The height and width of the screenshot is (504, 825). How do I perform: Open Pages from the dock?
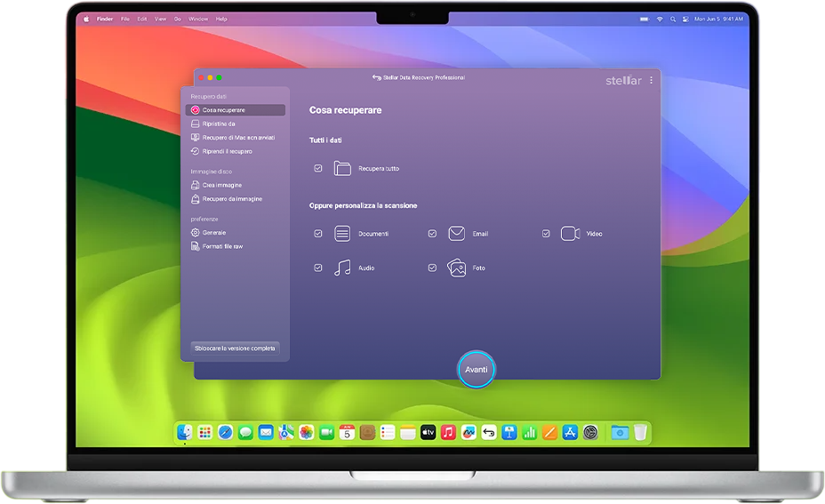click(x=549, y=433)
